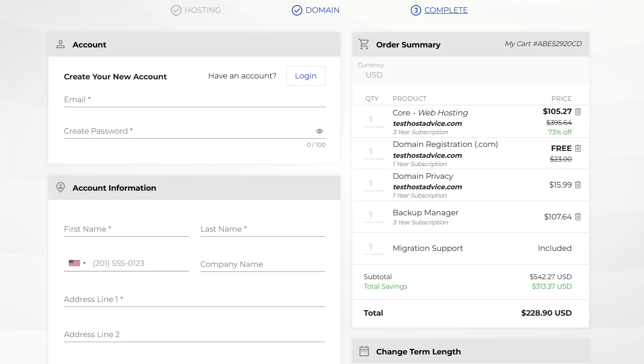Click the Change Term Length heading
This screenshot has width=644, height=364.
pyautogui.click(x=418, y=352)
